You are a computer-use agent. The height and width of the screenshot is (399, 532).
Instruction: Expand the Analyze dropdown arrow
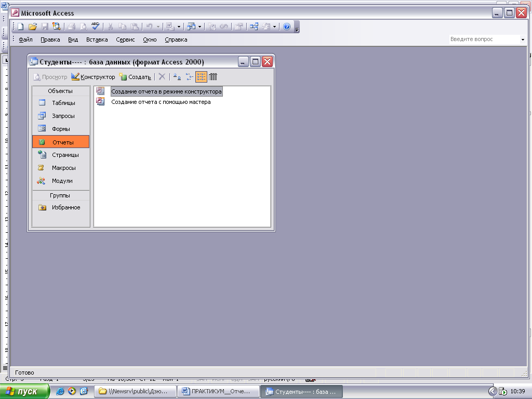(199, 27)
